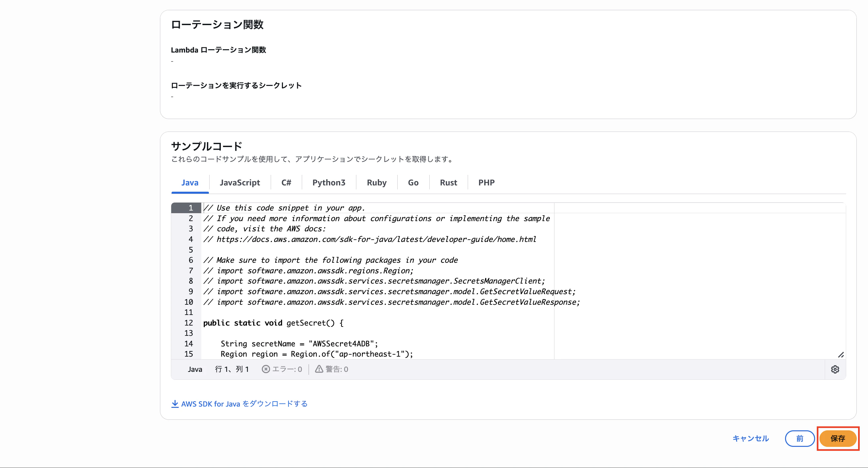The width and height of the screenshot is (868, 468).
Task: Click the Java label in the status bar
Action: tap(195, 369)
